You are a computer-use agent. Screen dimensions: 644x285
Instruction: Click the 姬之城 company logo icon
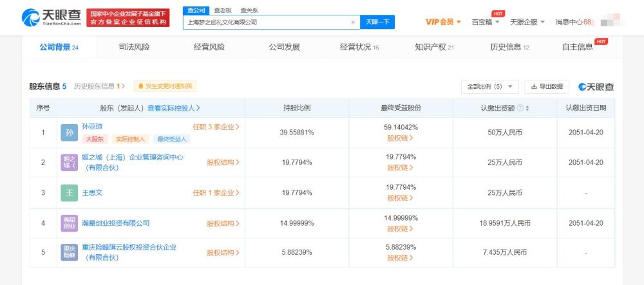pyautogui.click(x=69, y=162)
